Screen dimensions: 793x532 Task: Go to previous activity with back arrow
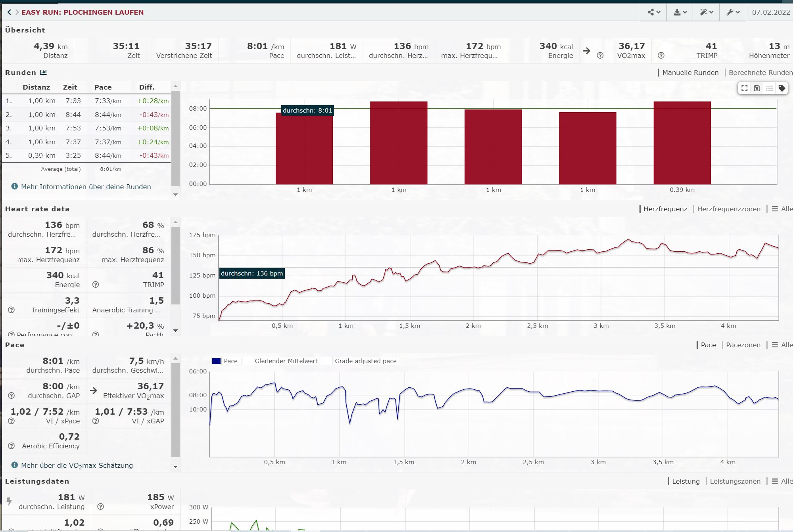pyautogui.click(x=9, y=12)
